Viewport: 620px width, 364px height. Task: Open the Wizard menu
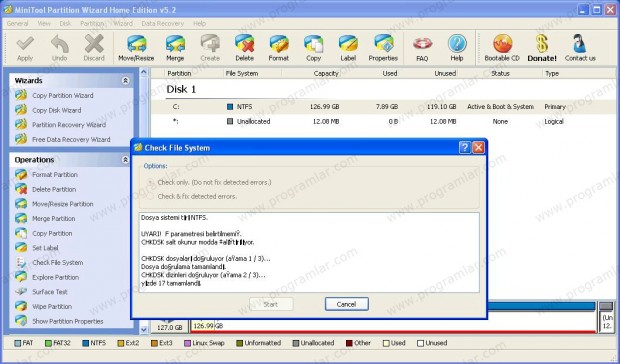click(123, 24)
